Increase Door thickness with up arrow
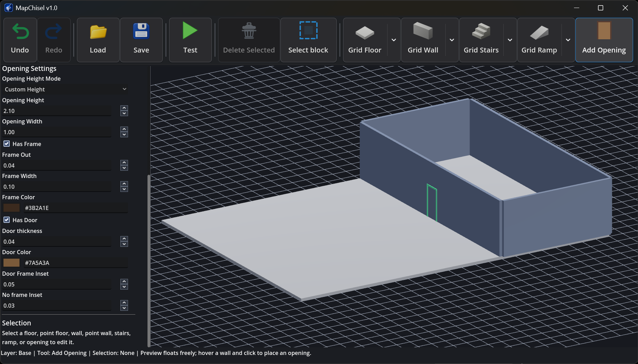Image resolution: width=638 pixels, height=364 pixels. click(x=124, y=239)
